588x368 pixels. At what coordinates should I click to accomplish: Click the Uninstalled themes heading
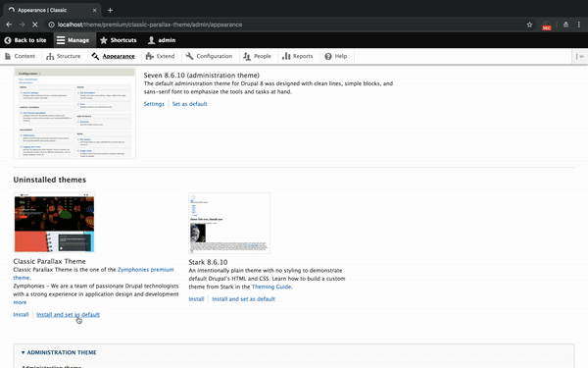[x=50, y=180]
